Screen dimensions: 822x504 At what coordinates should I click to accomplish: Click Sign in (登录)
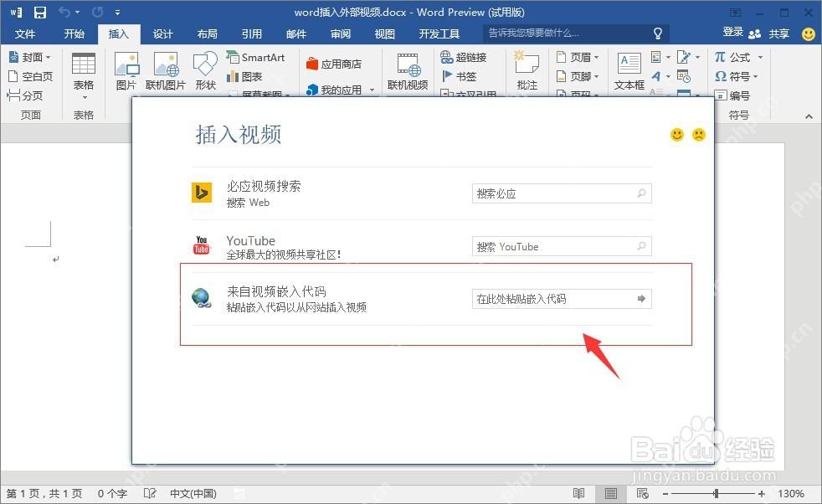point(733,33)
